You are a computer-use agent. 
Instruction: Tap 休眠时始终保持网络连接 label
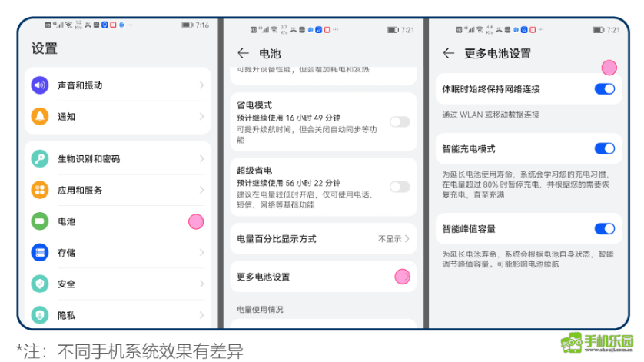pyautogui.click(x=491, y=89)
